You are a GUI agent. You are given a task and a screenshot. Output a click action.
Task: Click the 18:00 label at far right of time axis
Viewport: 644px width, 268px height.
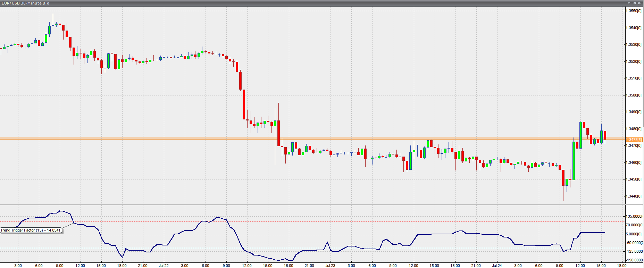[622, 266]
